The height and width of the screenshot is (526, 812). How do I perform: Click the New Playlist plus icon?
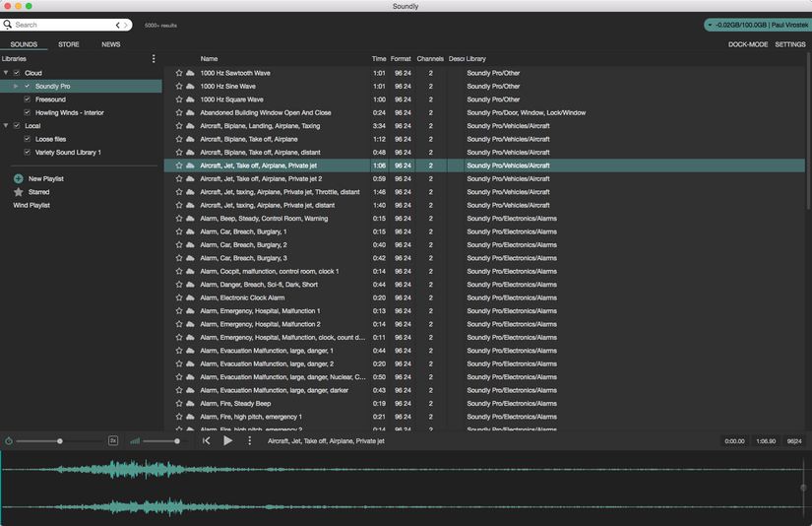pyautogui.click(x=18, y=178)
